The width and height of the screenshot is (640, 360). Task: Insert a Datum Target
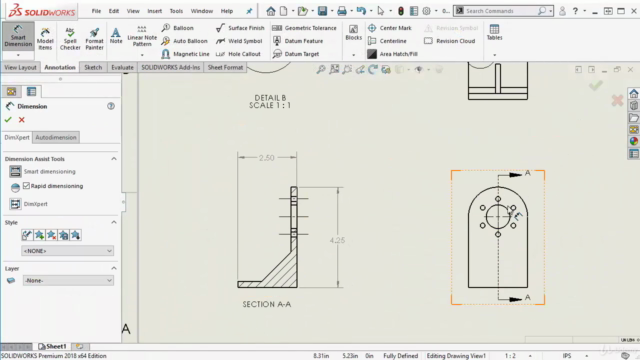(296, 54)
